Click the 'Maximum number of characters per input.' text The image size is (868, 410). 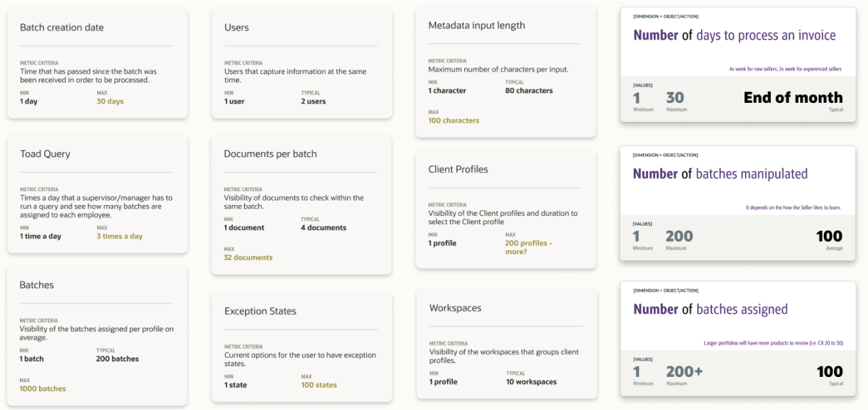(498, 70)
